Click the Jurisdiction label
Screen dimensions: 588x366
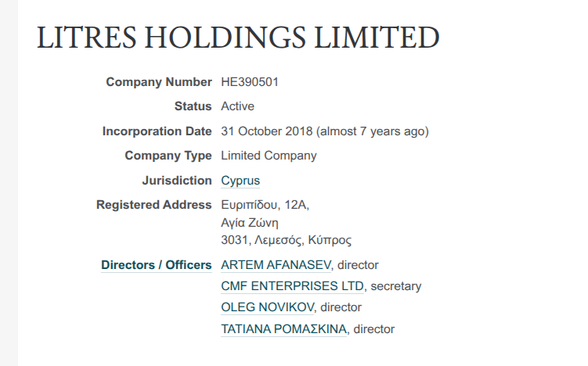[177, 181]
